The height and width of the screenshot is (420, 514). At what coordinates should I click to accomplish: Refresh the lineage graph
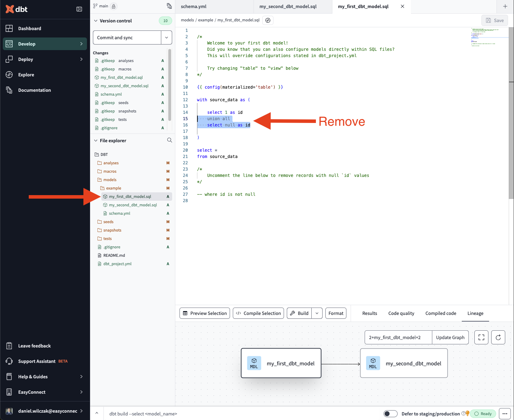pyautogui.click(x=498, y=337)
